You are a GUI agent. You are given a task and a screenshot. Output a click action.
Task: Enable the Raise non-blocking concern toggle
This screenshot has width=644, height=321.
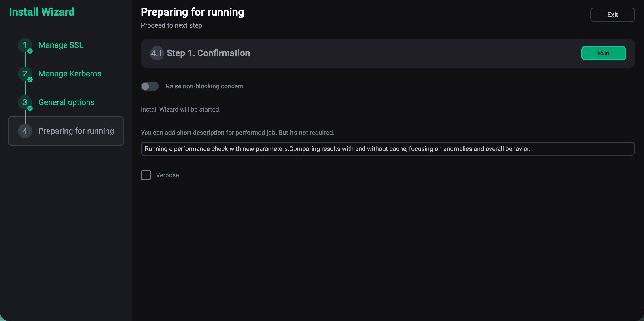tap(150, 86)
